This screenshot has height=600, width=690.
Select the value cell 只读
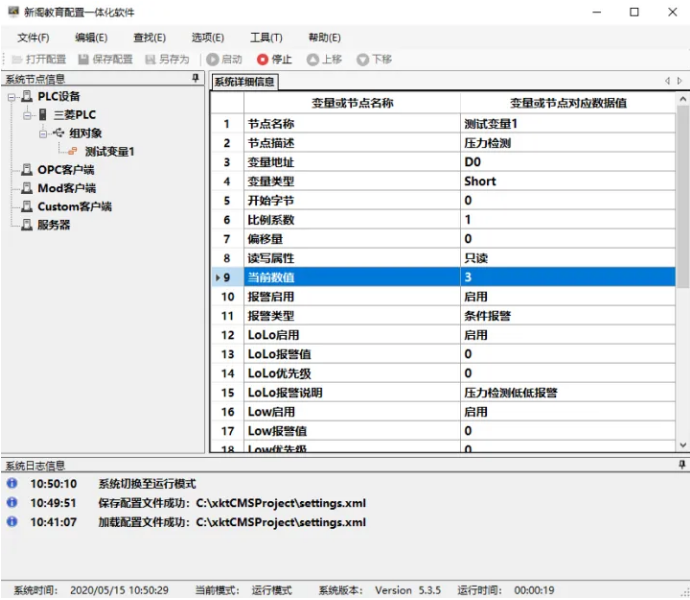pyautogui.click(x=568, y=258)
